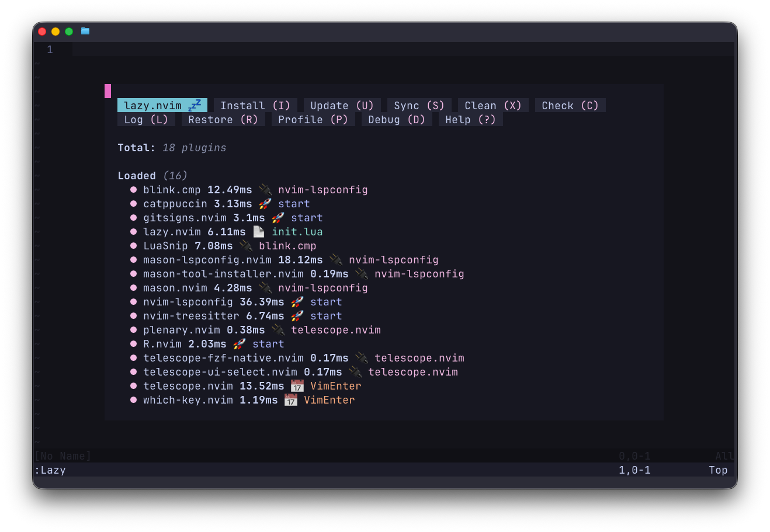Start Sync (S) of plugins

(419, 106)
